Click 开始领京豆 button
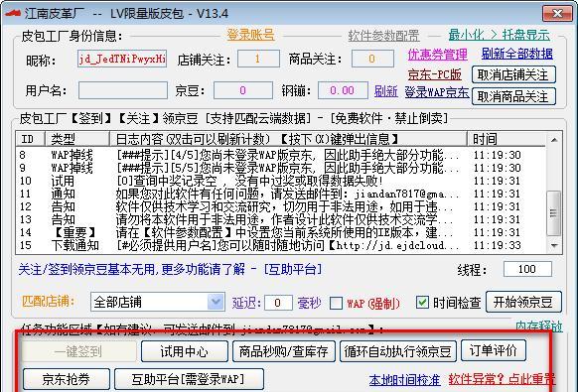 click(523, 302)
